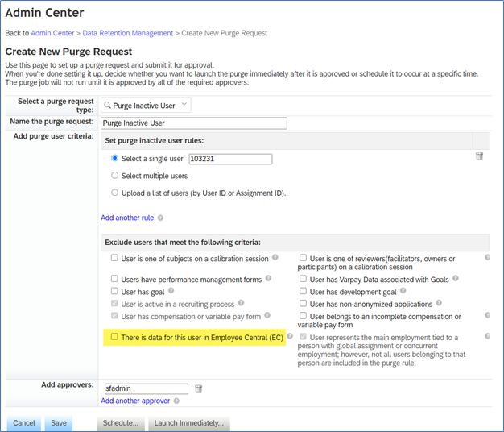Show help for Employee Central data option
Viewport: 504px width, 432px height.
290,336
